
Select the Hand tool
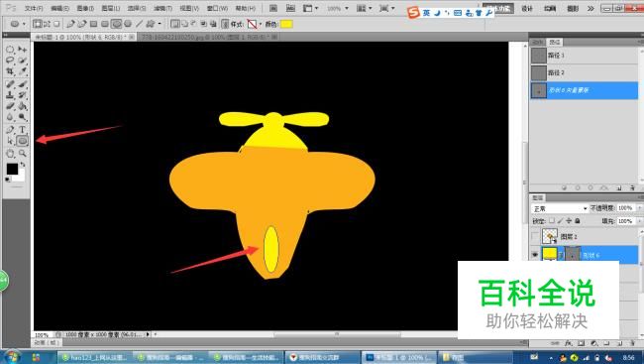10,154
